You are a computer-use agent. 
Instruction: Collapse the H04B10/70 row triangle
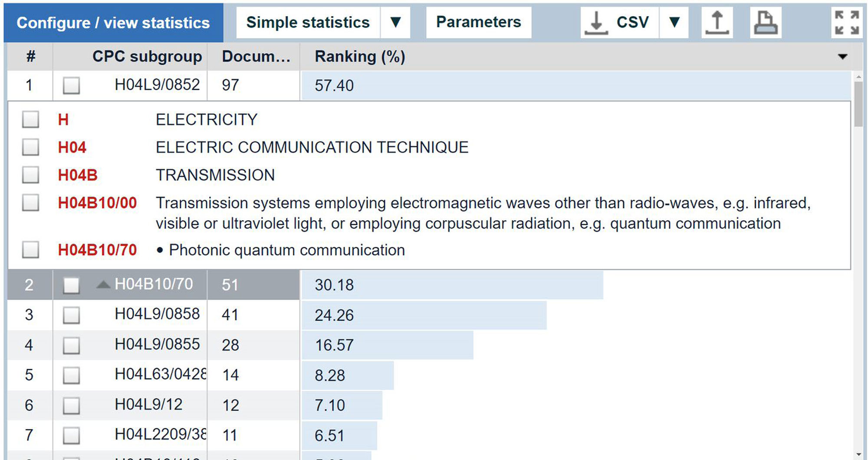(103, 285)
